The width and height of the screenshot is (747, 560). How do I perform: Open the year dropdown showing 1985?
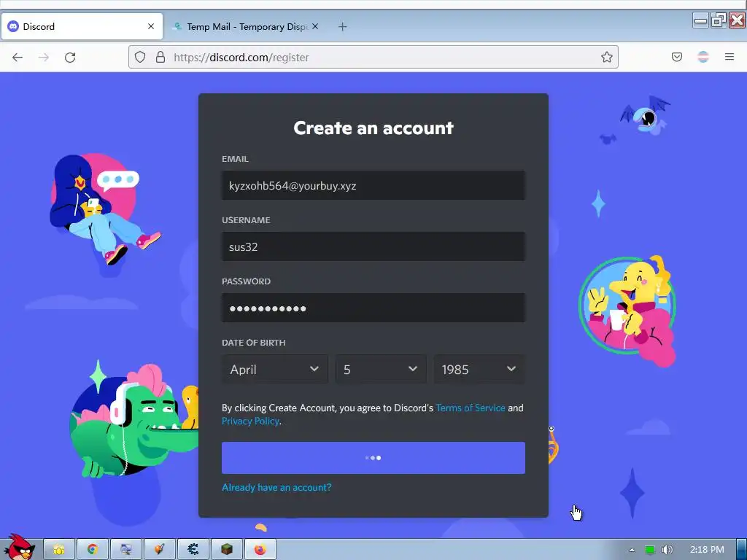click(x=479, y=369)
